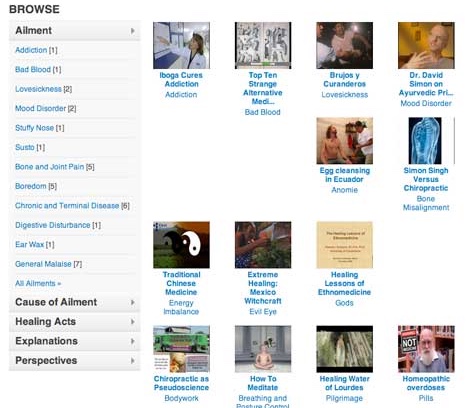Screen dimensions: 472x408
Task: Open Healing Water of Lourdes thumbnail
Action: (345, 349)
